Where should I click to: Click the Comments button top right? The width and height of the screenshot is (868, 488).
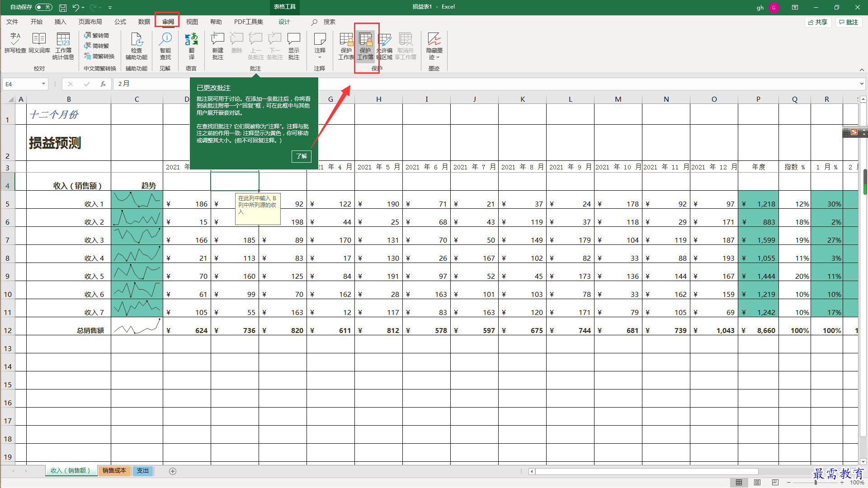[x=849, y=22]
